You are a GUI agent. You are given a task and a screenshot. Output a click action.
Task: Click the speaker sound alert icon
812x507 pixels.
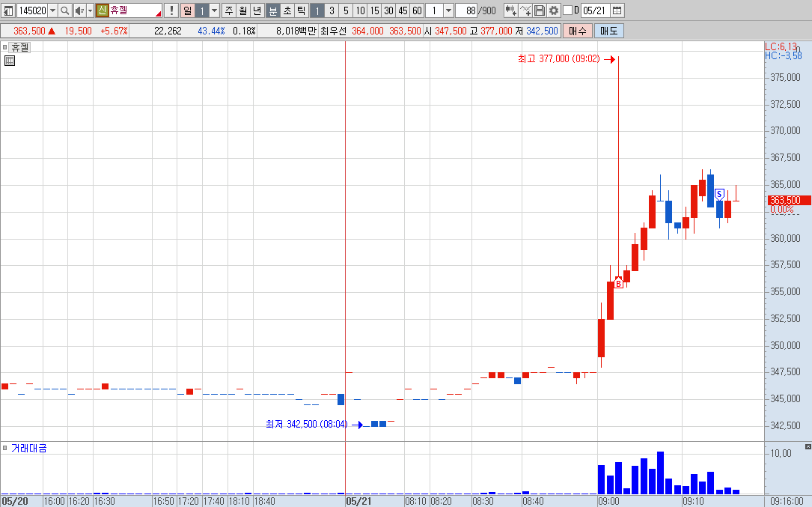click(79, 10)
